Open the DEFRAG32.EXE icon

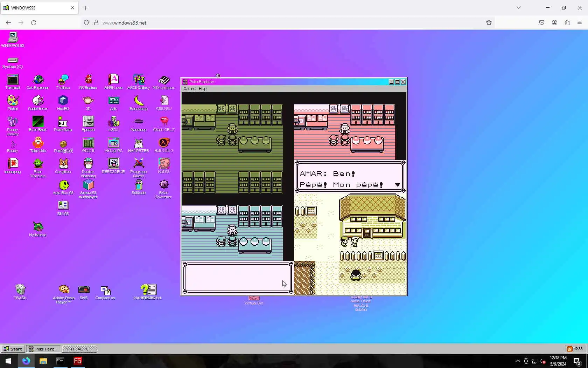(x=113, y=166)
